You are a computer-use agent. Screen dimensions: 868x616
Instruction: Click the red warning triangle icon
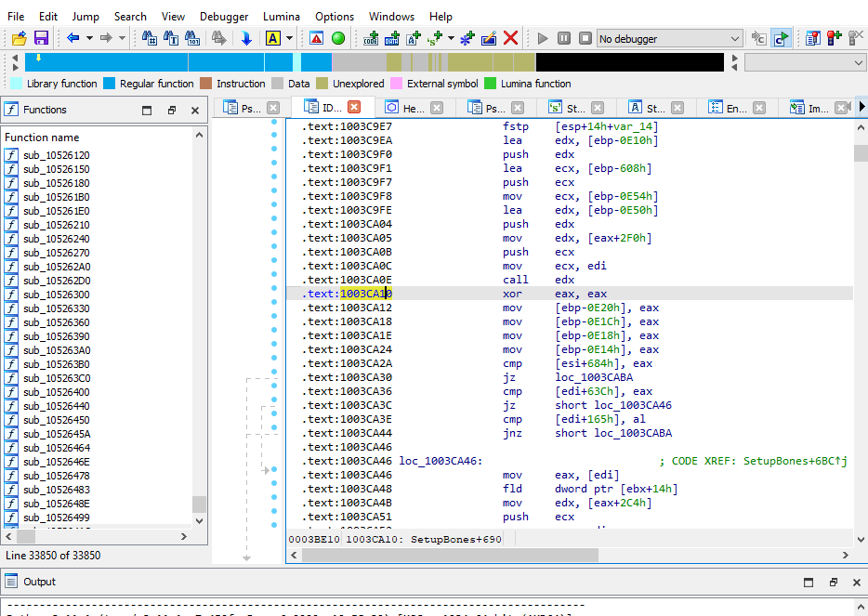317,38
